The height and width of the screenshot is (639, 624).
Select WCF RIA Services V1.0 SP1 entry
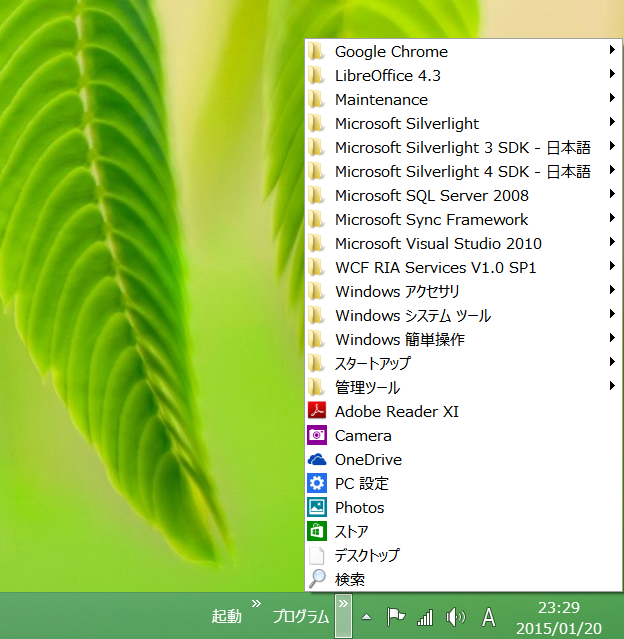point(463,267)
